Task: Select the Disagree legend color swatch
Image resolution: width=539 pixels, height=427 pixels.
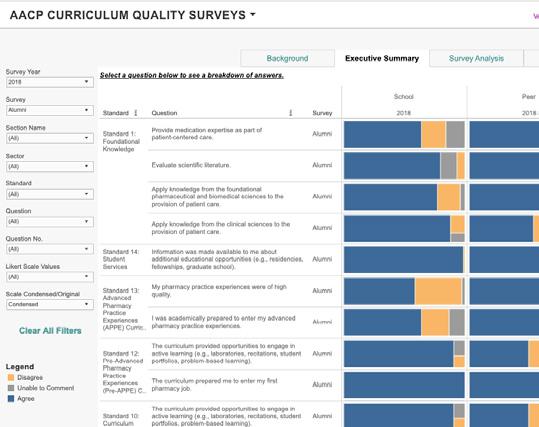Action: click(11, 377)
